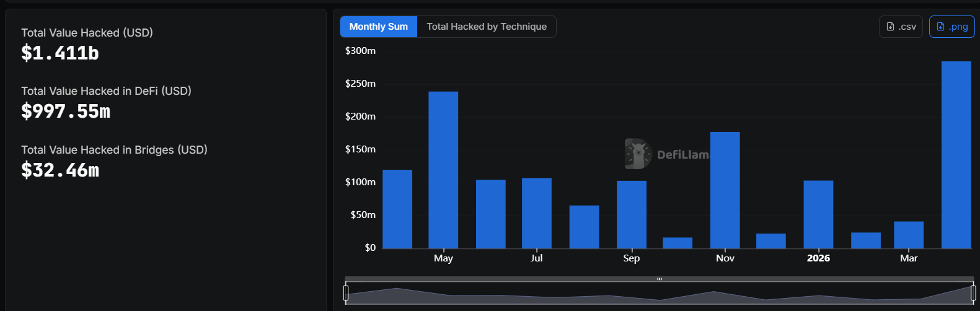The height and width of the screenshot is (311, 980).
Task: Click the $1.411b total value hacked figure
Action: (x=60, y=53)
